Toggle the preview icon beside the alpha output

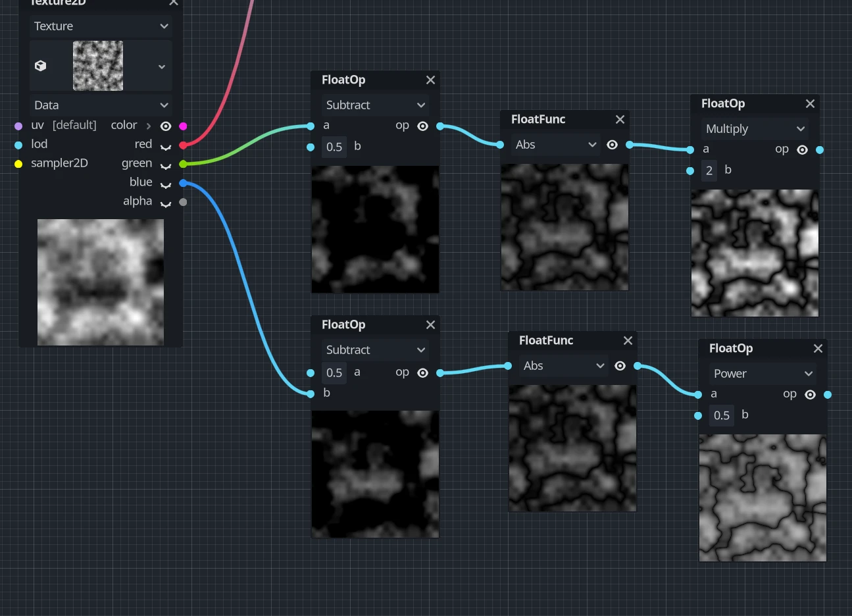(x=166, y=203)
